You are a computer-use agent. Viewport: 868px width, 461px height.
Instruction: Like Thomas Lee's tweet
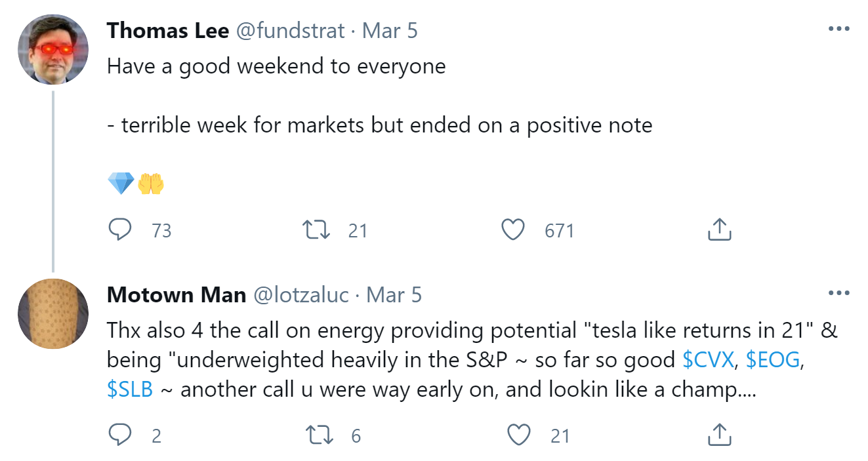coord(513,230)
